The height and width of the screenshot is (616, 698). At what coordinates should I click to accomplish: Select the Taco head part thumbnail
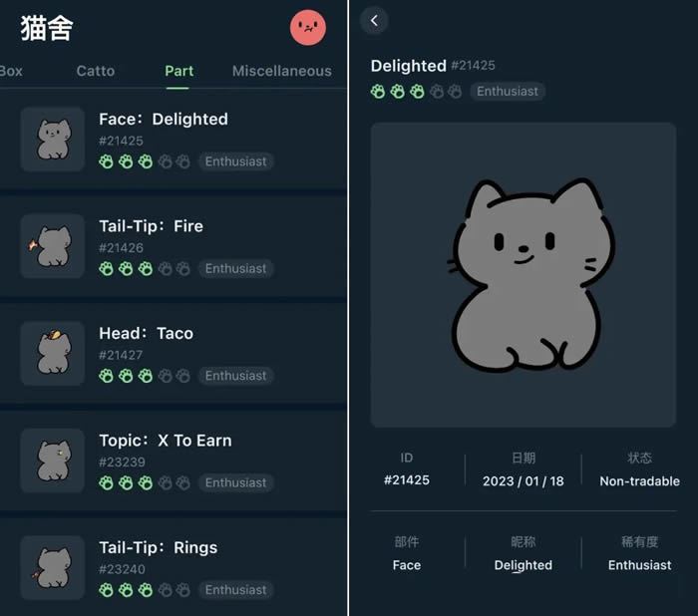[53, 354]
